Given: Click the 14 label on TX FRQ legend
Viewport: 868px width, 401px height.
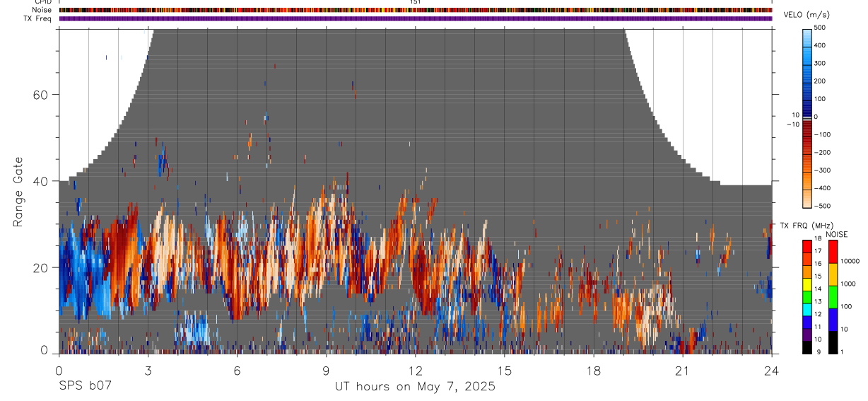Looking at the screenshot, I should pyautogui.click(x=818, y=289).
